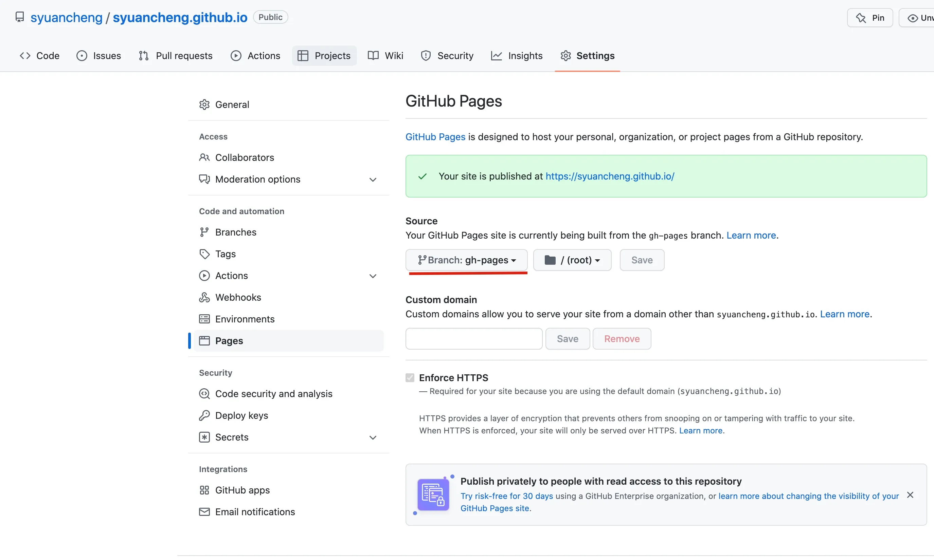Click the repository icon beside syuancheng
The height and width of the screenshot is (560, 934).
[20, 17]
